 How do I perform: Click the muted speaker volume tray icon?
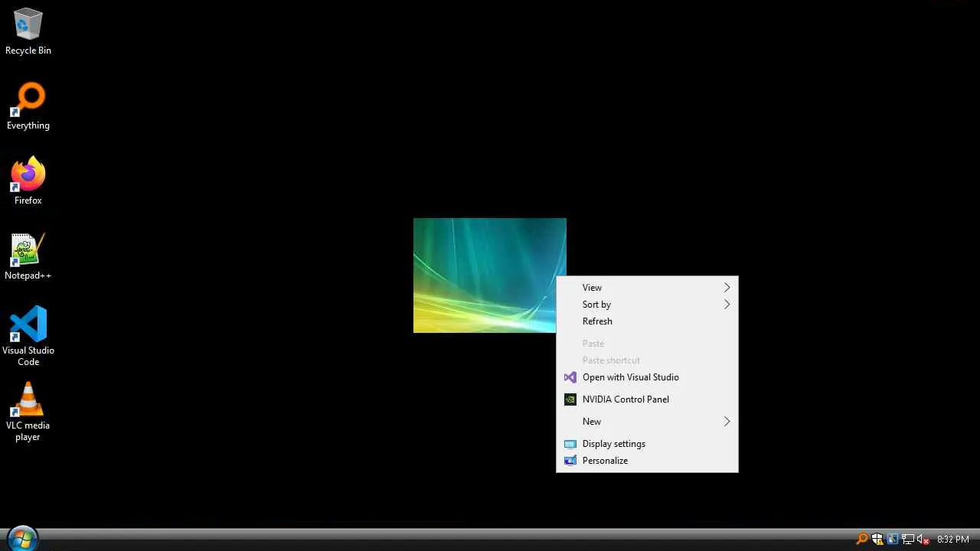923,540
